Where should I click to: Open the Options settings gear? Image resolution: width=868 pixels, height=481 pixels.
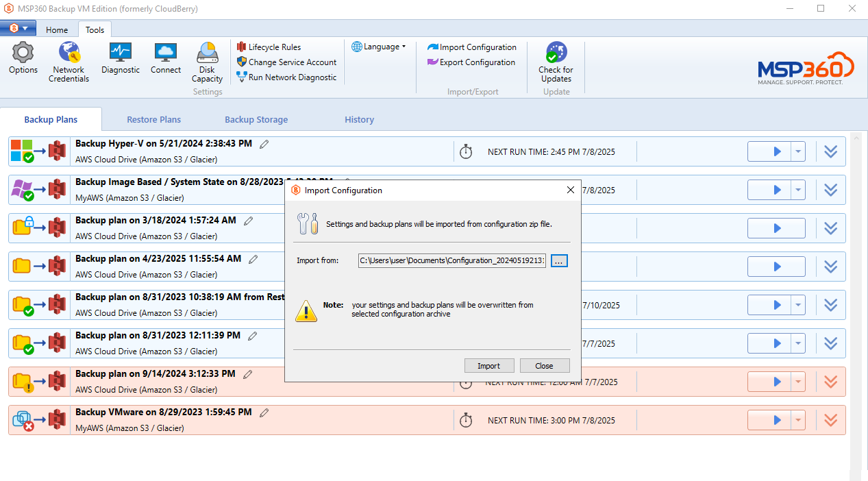[23, 58]
